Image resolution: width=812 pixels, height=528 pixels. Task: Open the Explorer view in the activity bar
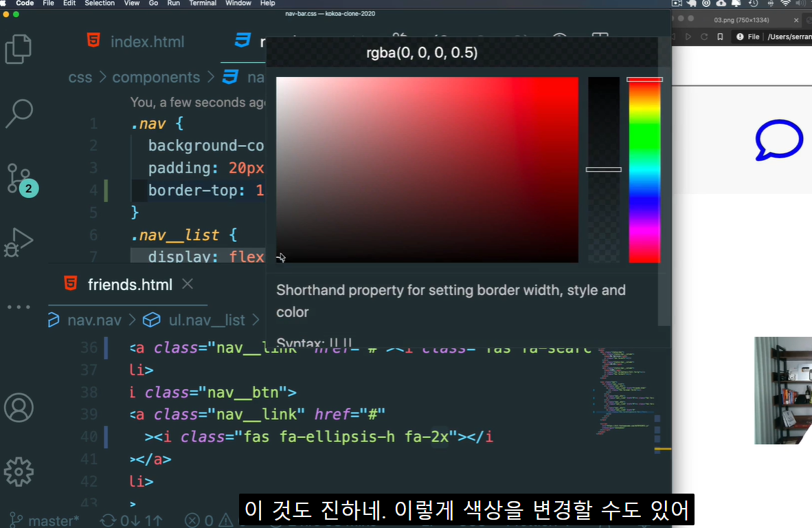[x=19, y=49]
